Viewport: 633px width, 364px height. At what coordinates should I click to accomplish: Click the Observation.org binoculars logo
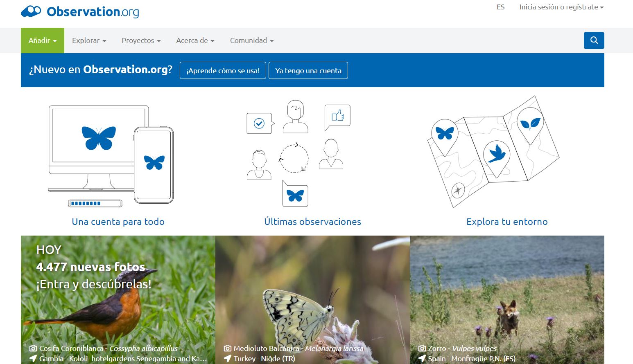coord(31,11)
